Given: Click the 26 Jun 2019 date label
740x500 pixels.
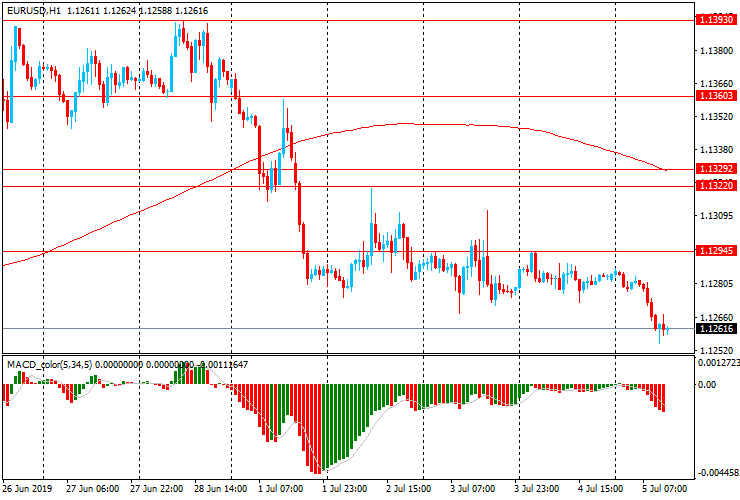Looking at the screenshot, I should (x=27, y=489).
